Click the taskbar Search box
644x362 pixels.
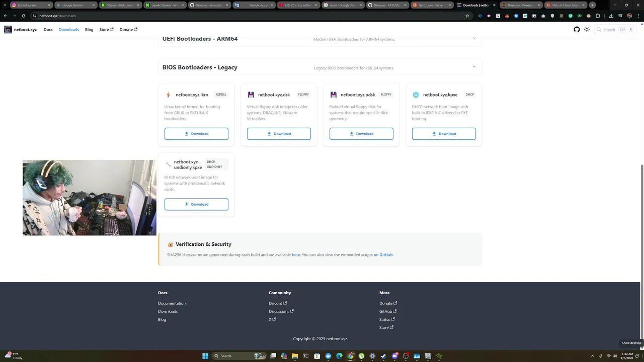[x=239, y=356]
